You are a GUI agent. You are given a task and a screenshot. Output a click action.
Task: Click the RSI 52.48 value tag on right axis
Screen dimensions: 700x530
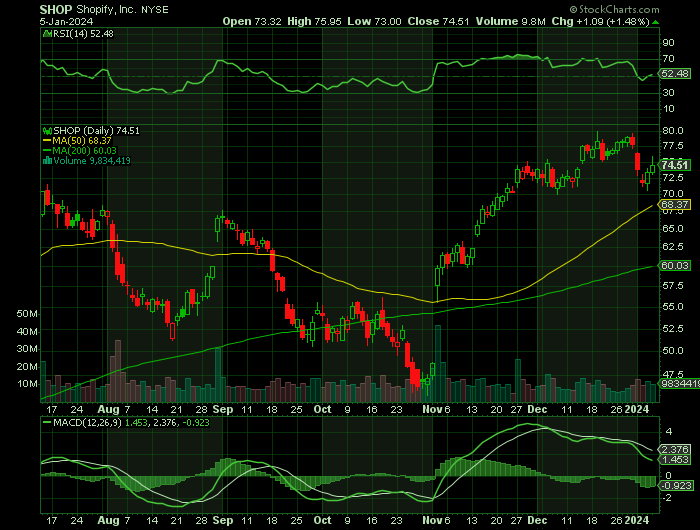point(675,73)
